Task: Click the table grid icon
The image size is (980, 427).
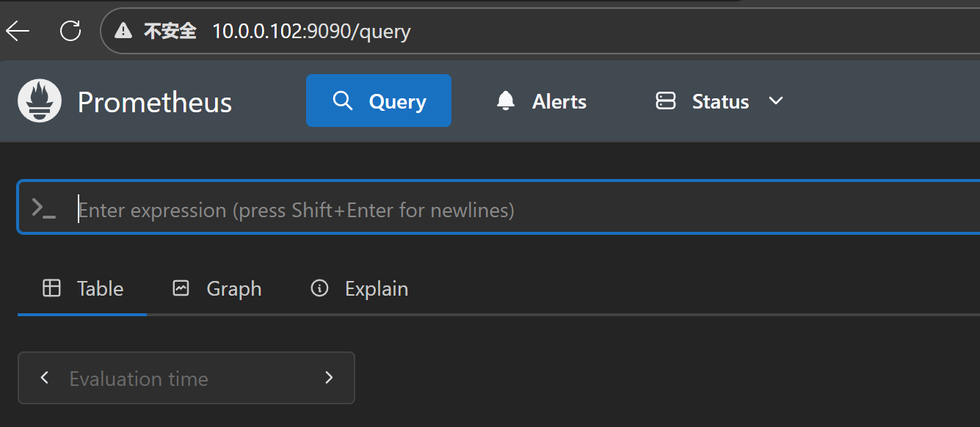Action: (x=51, y=288)
